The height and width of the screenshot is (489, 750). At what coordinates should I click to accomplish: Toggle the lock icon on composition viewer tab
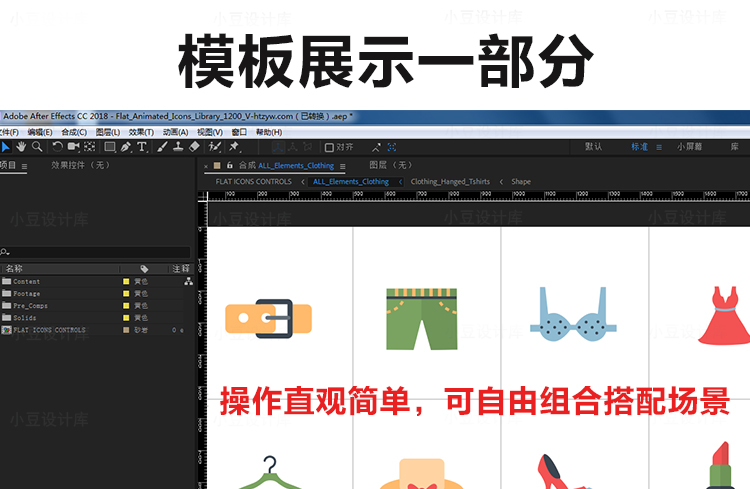(x=230, y=165)
